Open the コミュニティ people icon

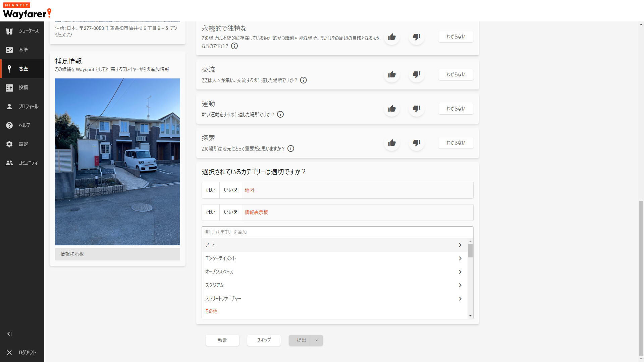(9, 163)
